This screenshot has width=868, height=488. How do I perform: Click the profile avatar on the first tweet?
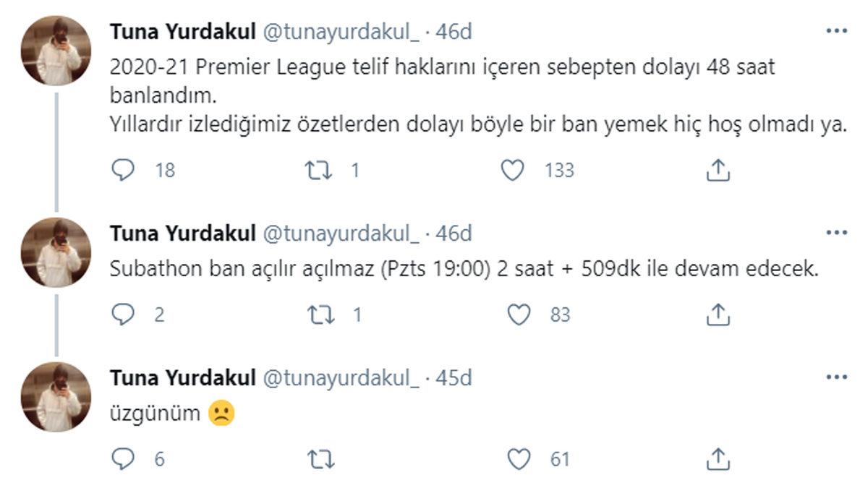coord(56,43)
